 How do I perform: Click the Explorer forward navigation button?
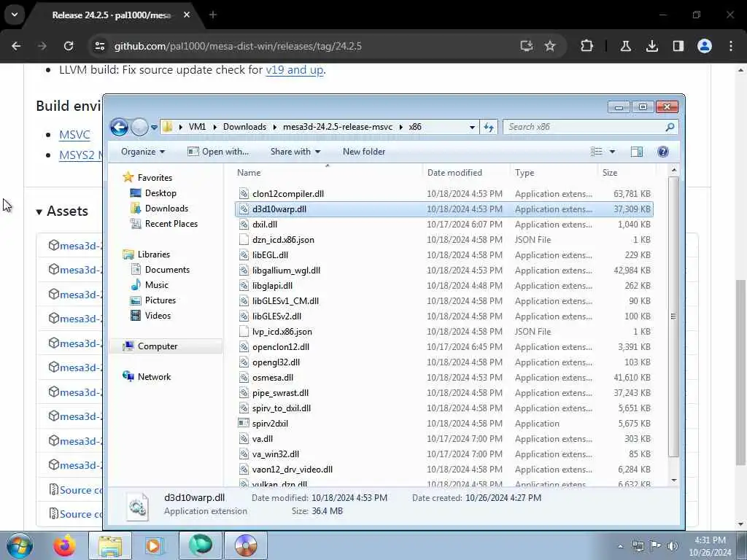pyautogui.click(x=139, y=127)
